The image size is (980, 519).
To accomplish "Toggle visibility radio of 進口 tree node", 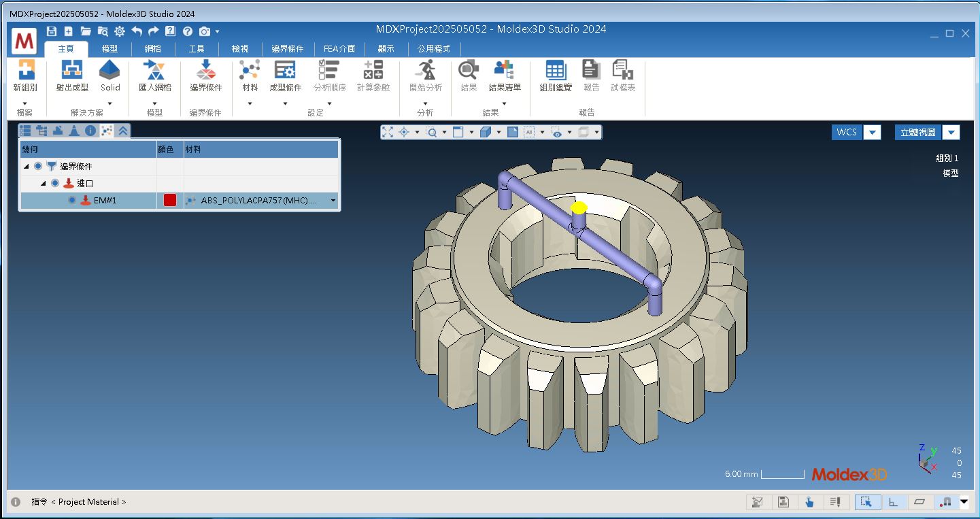I will (55, 183).
